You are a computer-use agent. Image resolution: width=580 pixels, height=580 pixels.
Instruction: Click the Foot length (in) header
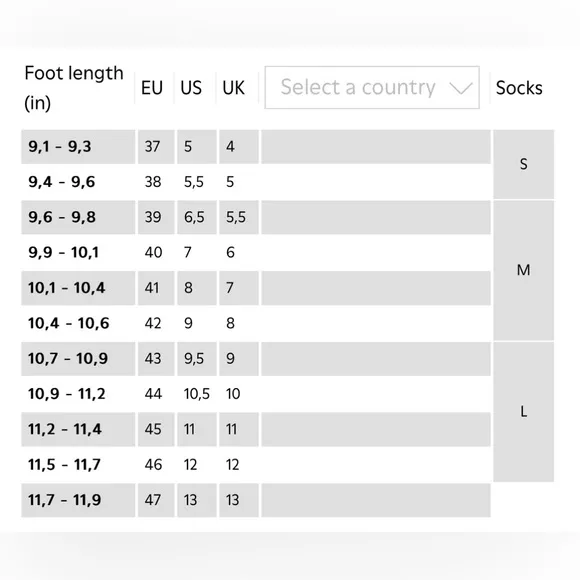tap(74, 88)
